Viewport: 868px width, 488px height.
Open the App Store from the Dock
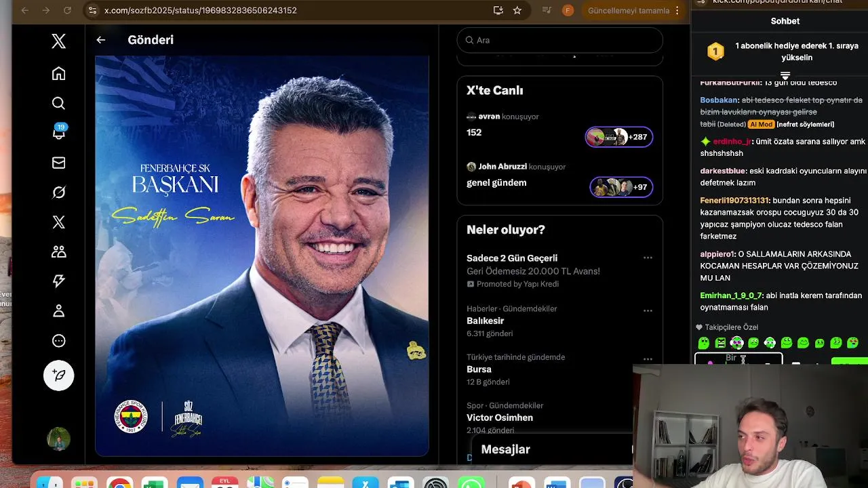coord(366,482)
